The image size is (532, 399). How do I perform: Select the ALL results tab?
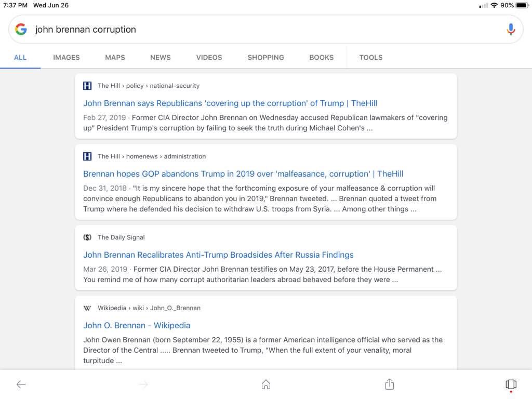(20, 57)
